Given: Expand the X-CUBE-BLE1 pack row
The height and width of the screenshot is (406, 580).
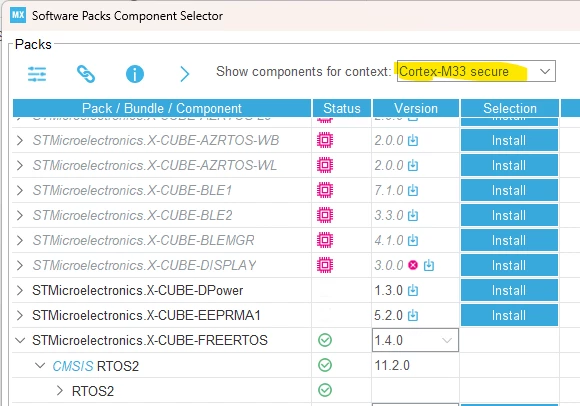Looking at the screenshot, I should pyautogui.click(x=20, y=190).
